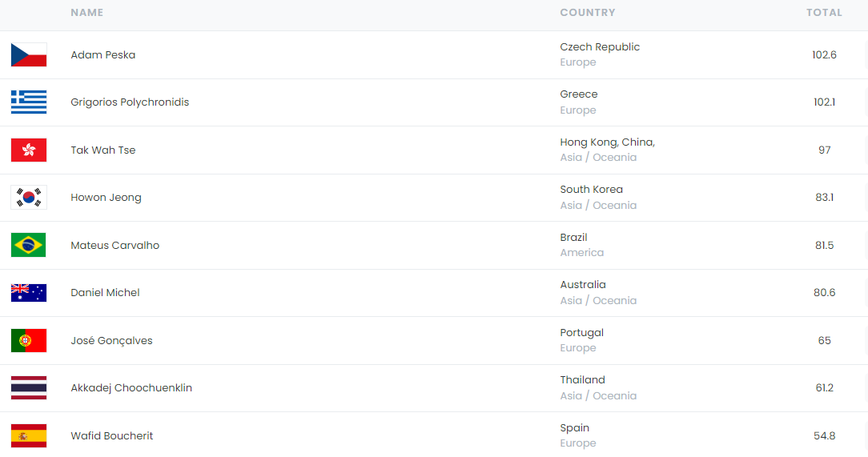Sort by the COUNTRY column header

588,13
